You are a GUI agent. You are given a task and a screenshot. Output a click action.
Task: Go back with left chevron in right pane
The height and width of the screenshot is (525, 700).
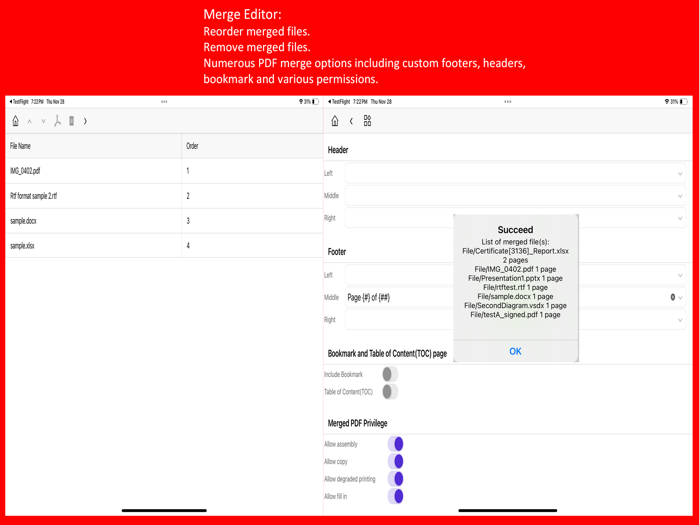pyautogui.click(x=351, y=121)
